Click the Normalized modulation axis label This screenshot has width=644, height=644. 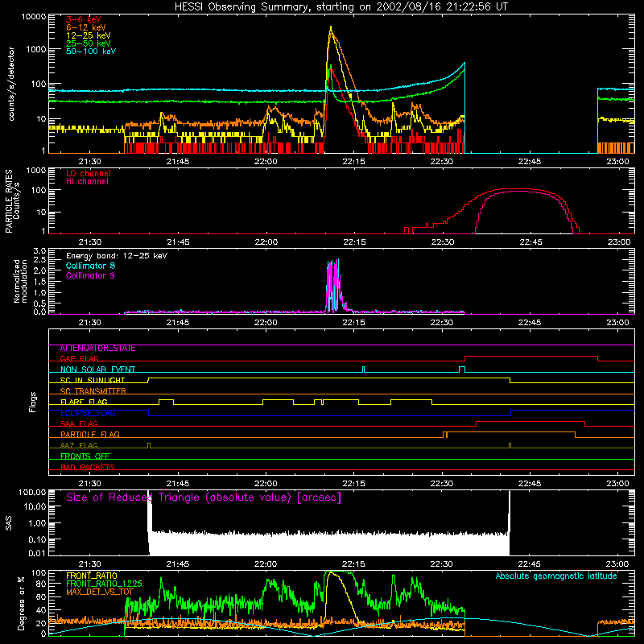21,281
